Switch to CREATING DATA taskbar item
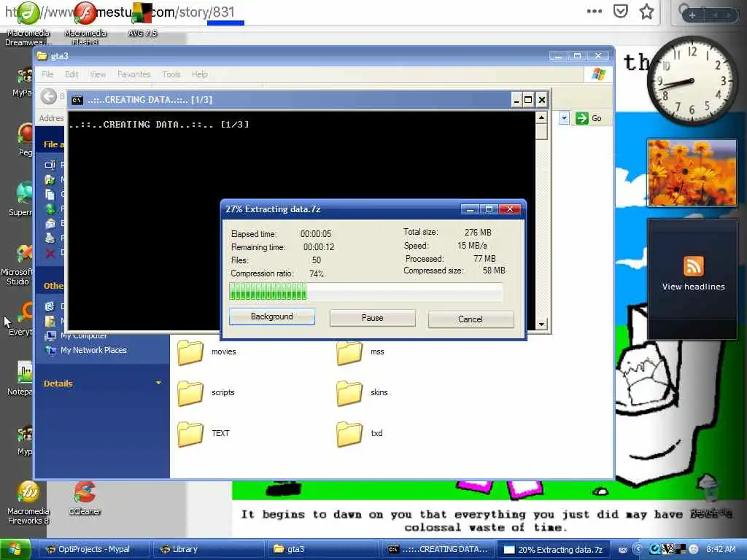747x560 pixels. [438, 550]
